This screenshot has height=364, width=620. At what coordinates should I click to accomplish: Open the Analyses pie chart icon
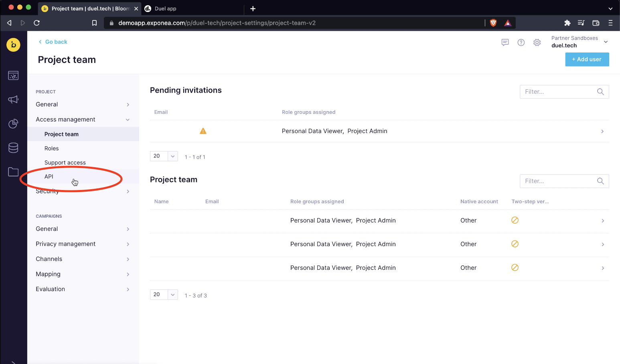pos(13,124)
